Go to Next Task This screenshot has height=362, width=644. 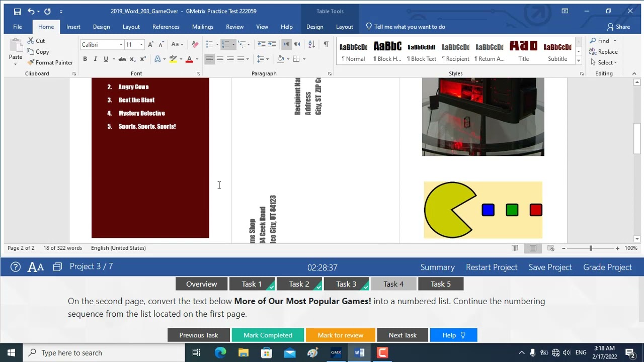(x=403, y=335)
